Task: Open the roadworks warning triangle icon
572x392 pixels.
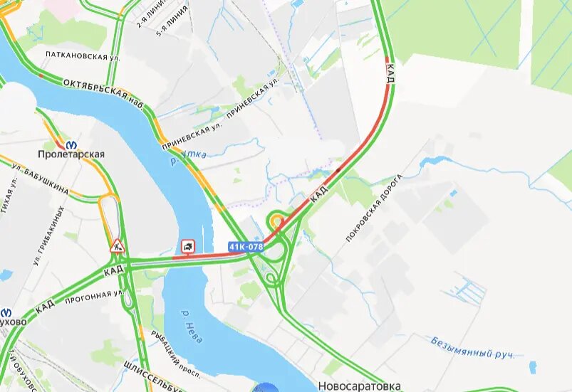Action: coord(118,246)
